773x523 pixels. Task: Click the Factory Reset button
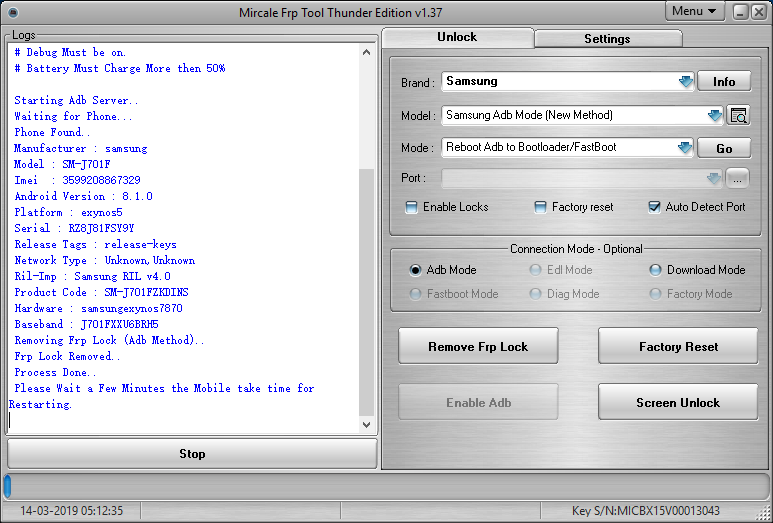click(x=678, y=346)
